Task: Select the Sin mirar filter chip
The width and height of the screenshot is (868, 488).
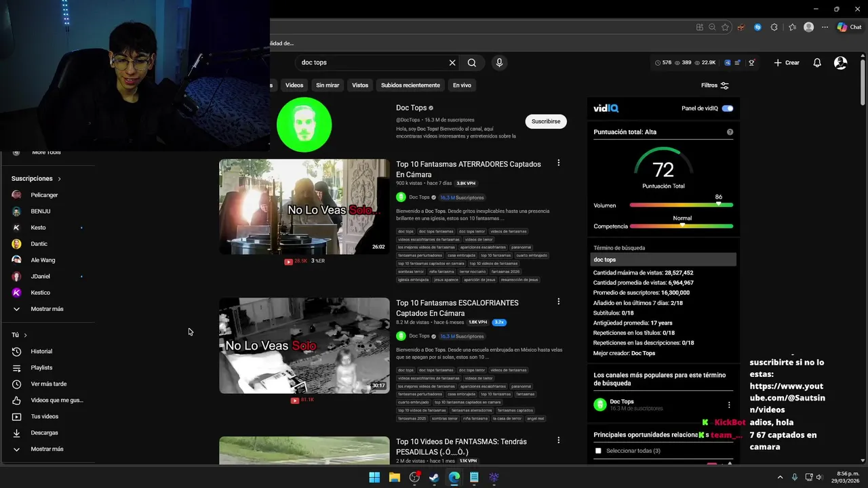Action: 328,85
